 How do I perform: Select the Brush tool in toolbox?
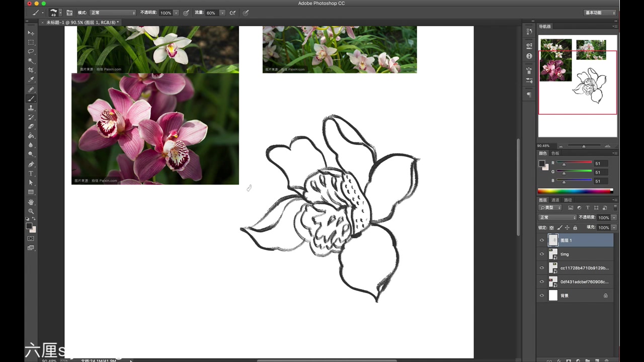point(31,99)
